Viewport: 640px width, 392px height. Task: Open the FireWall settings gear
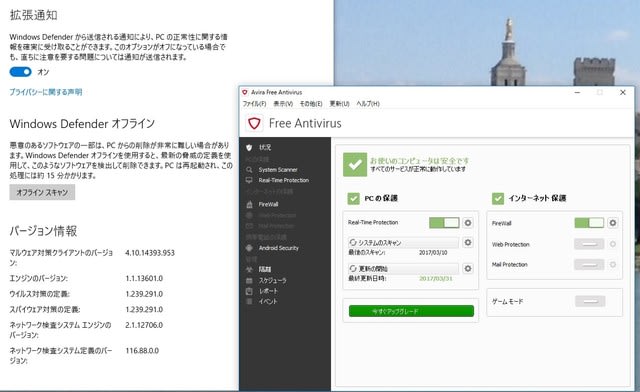click(x=612, y=223)
